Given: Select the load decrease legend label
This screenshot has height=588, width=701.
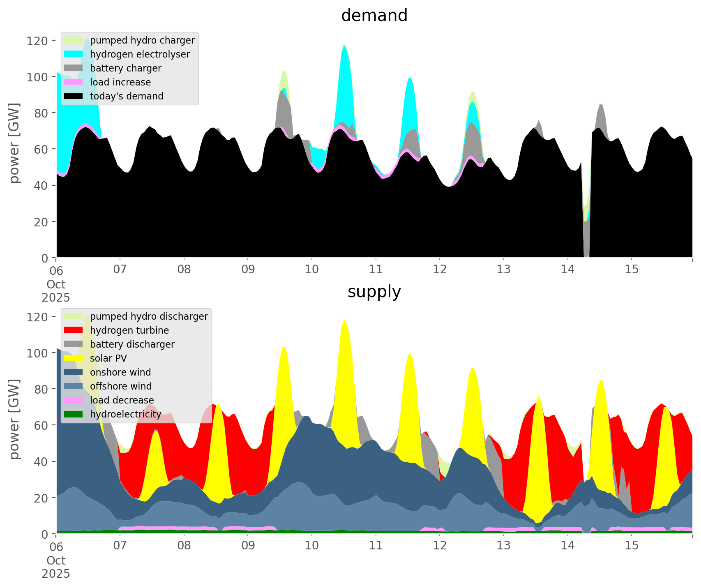Looking at the screenshot, I should tap(122, 400).
